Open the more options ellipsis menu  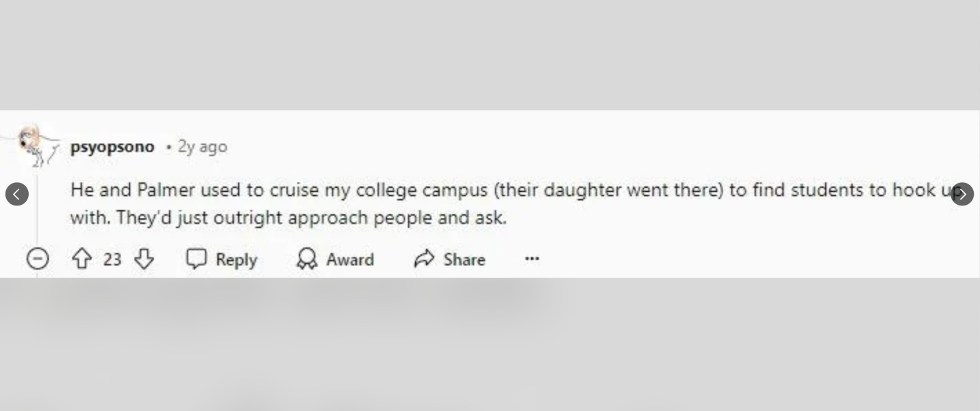pos(532,259)
